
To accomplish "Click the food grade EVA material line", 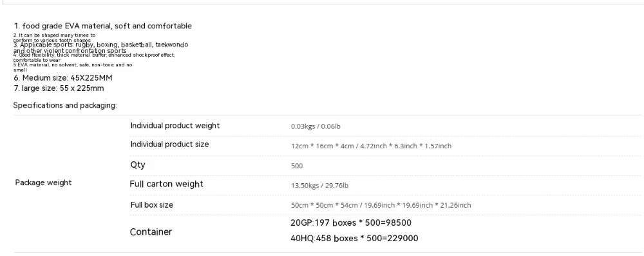I will [x=102, y=26].
